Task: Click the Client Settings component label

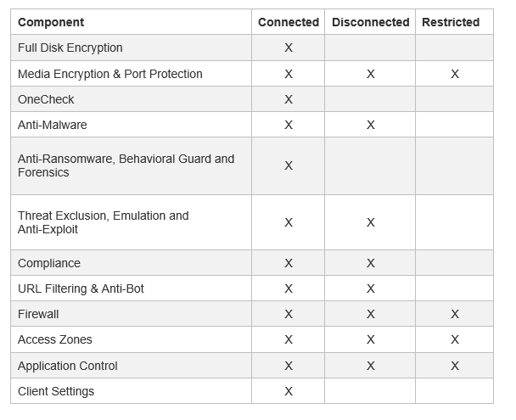Action: (x=56, y=391)
